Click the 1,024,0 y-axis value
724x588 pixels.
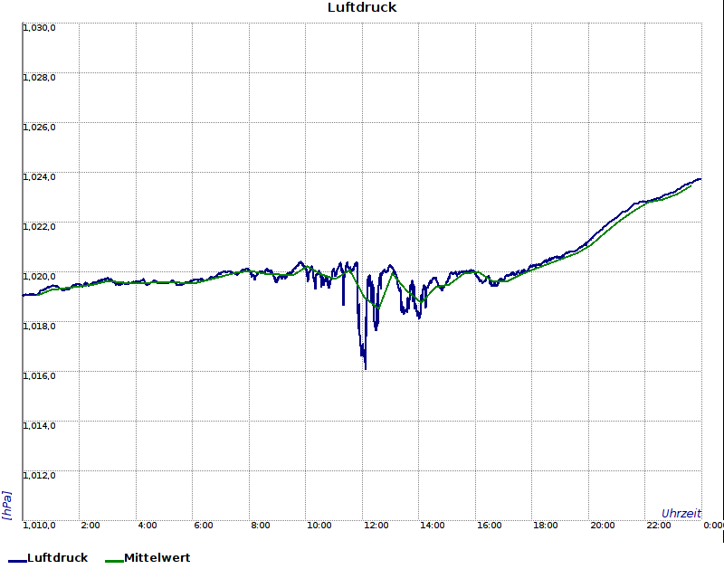39,177
